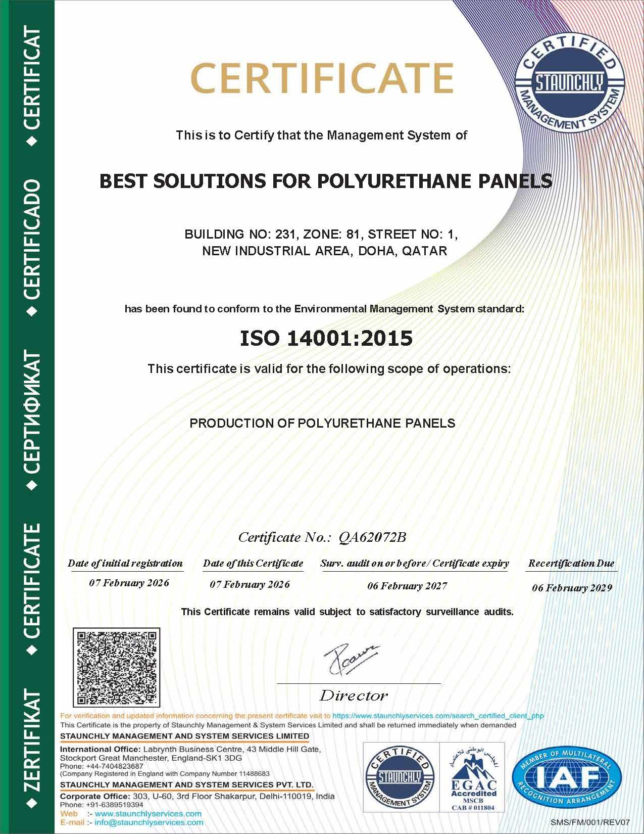The height and width of the screenshot is (834, 644).
Task: Open the www.staunchlyservices.com web link
Action: 148,814
